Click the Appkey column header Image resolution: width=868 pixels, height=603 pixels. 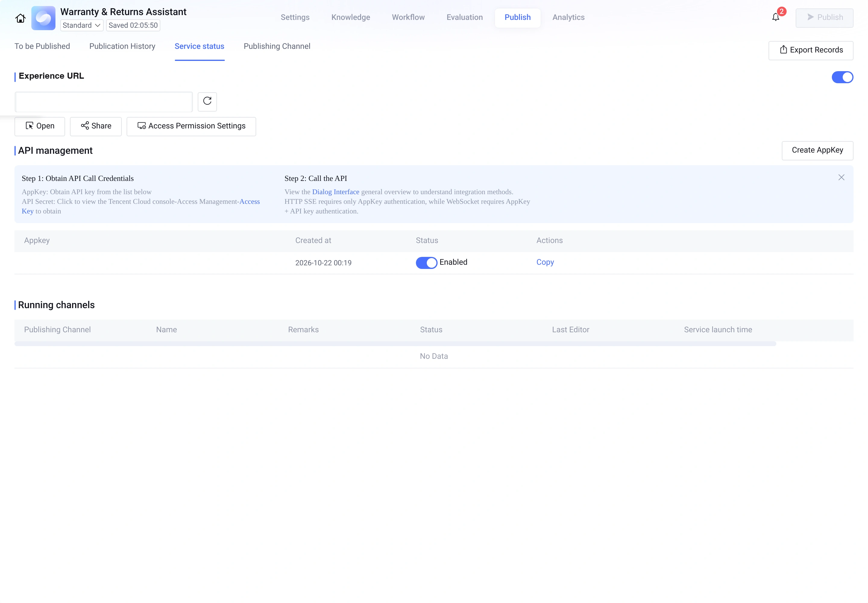37,241
